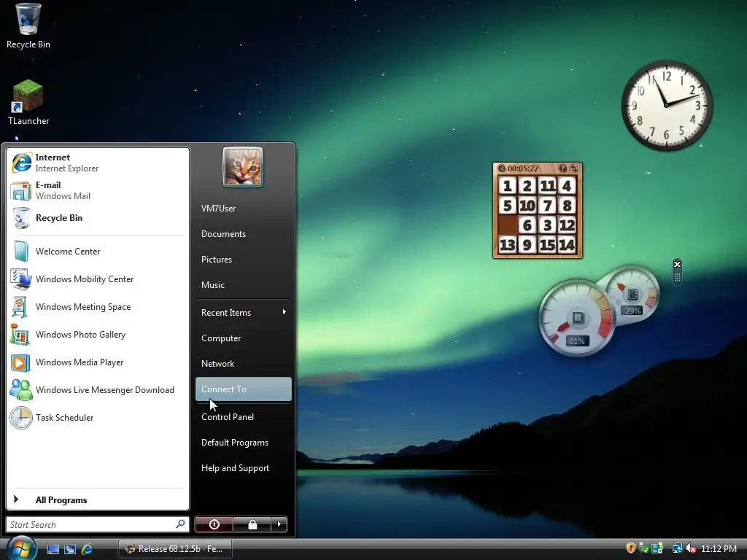The height and width of the screenshot is (560, 747).
Task: Click puzzle tile number 11
Action: [547, 186]
